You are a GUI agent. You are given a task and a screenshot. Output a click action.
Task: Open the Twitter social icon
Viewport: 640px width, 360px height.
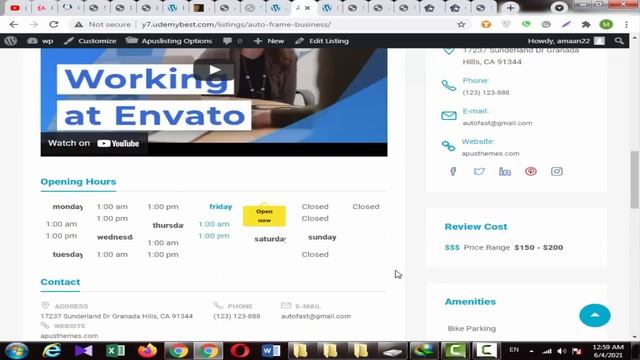tap(479, 171)
